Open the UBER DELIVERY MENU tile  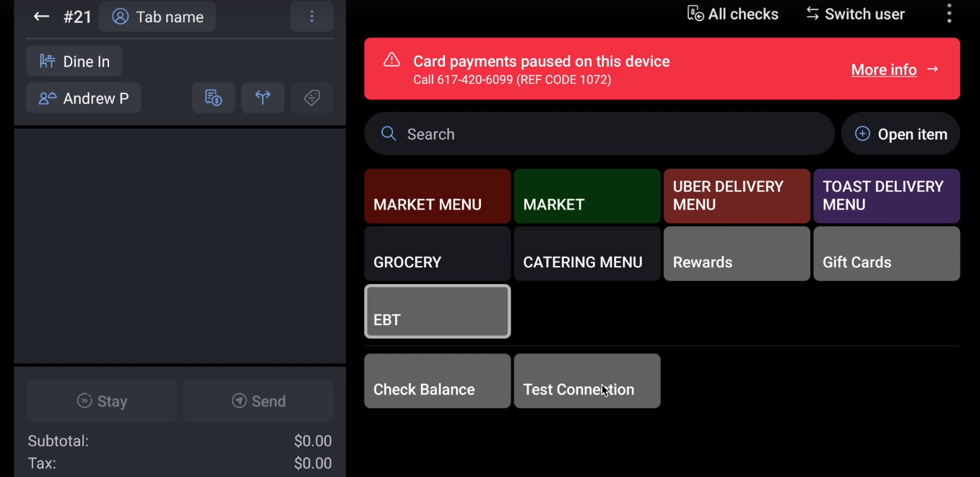tap(737, 196)
